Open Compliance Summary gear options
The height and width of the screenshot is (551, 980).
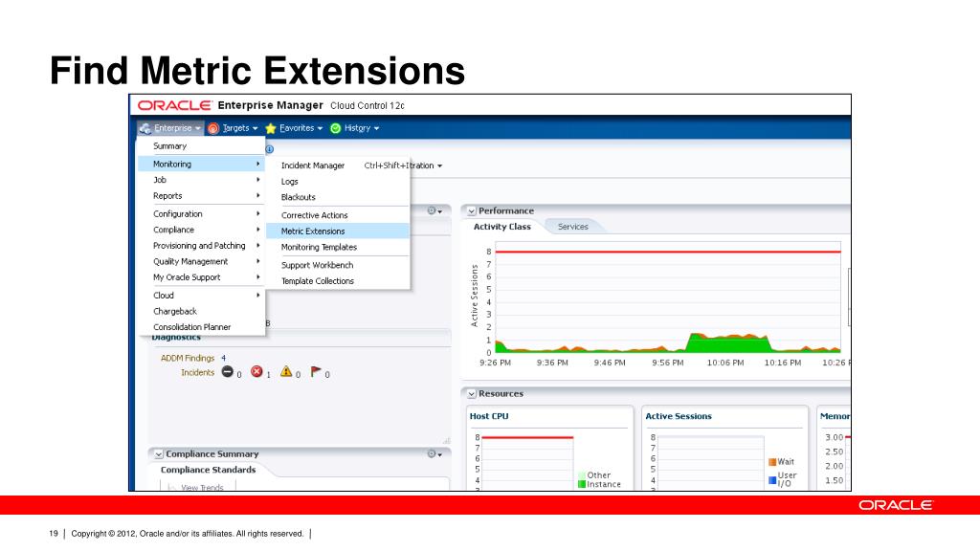click(434, 454)
